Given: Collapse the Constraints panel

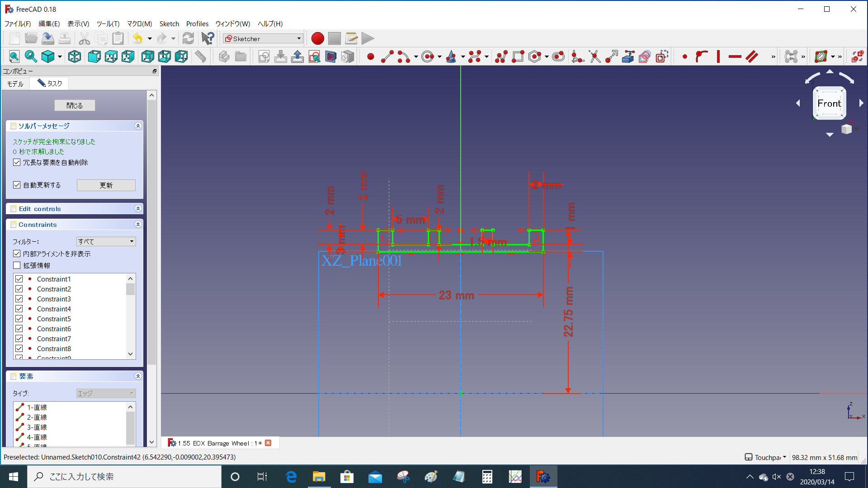Looking at the screenshot, I should [138, 225].
